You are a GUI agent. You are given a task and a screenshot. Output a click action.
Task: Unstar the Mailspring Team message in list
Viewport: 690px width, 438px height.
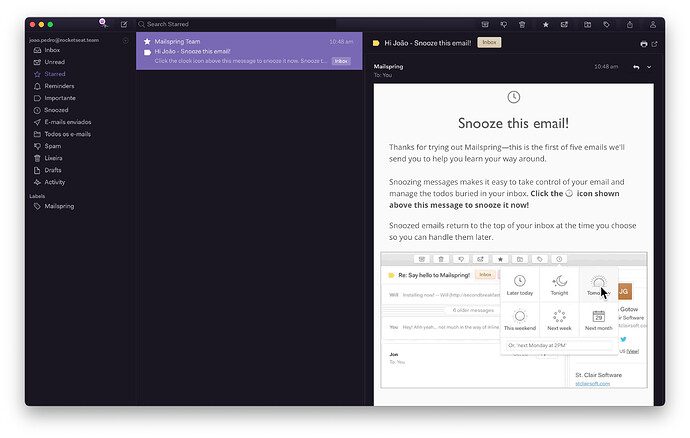[x=147, y=41]
